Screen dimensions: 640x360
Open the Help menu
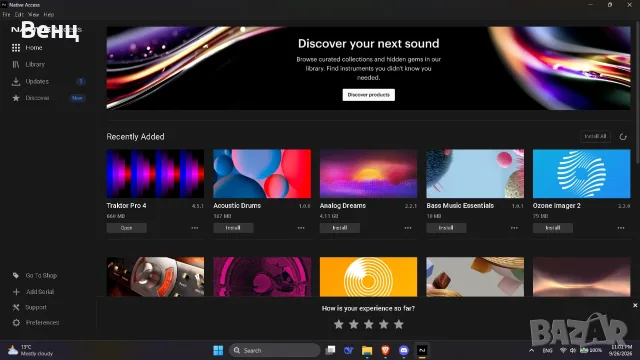[49, 15]
